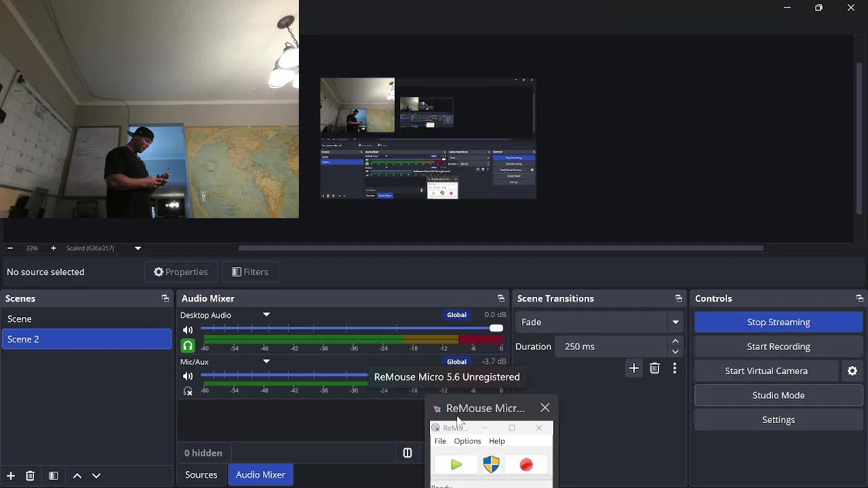Toggle Desktop Audio monitoring headphone icon
868x488 pixels.
point(188,346)
